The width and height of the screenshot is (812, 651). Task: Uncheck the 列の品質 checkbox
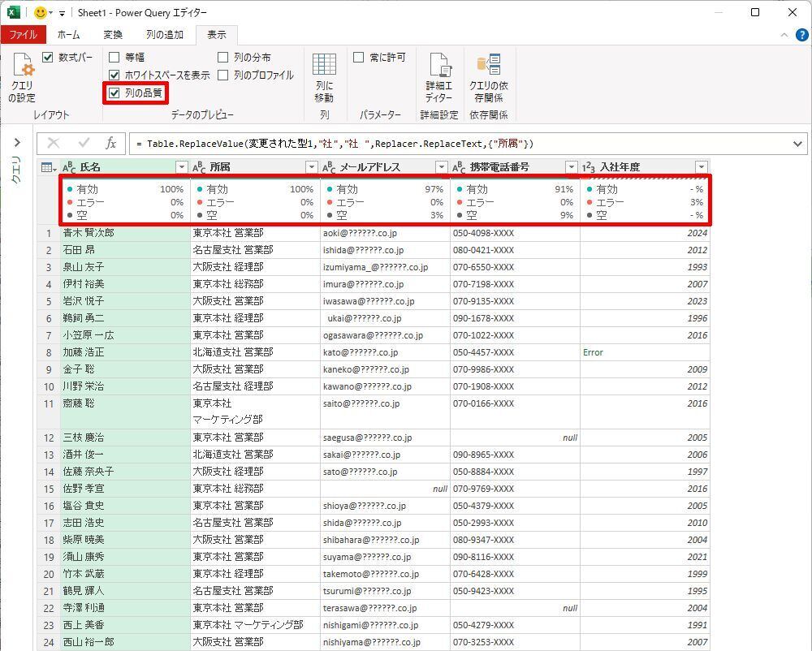tap(114, 93)
